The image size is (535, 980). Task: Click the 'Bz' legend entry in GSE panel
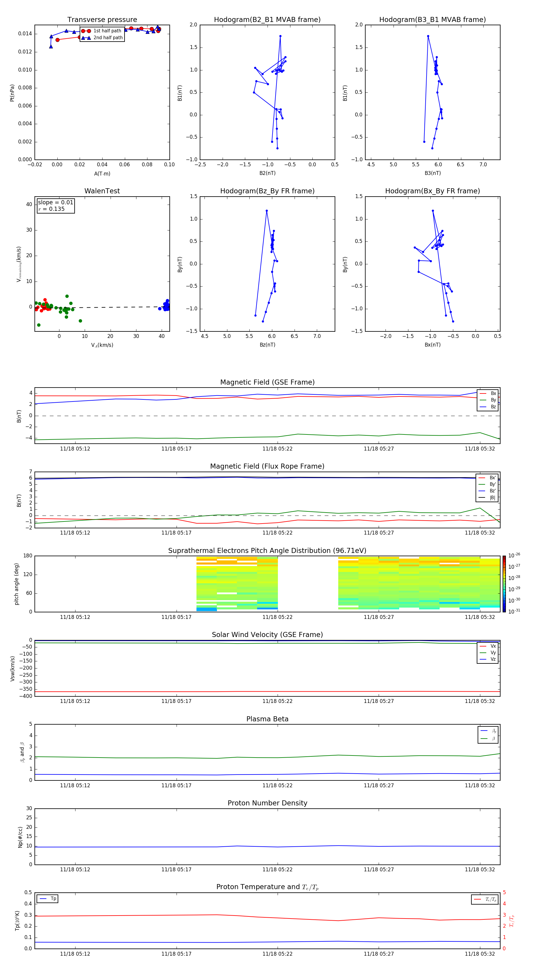pyautogui.click(x=488, y=407)
